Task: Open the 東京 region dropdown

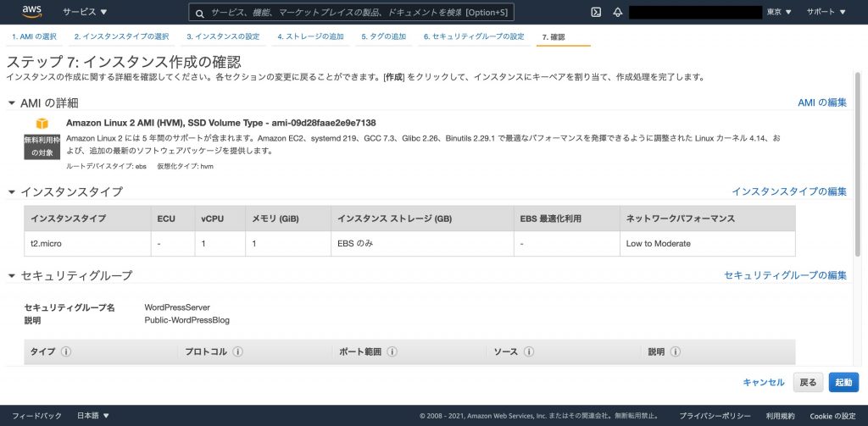Action: (778, 12)
